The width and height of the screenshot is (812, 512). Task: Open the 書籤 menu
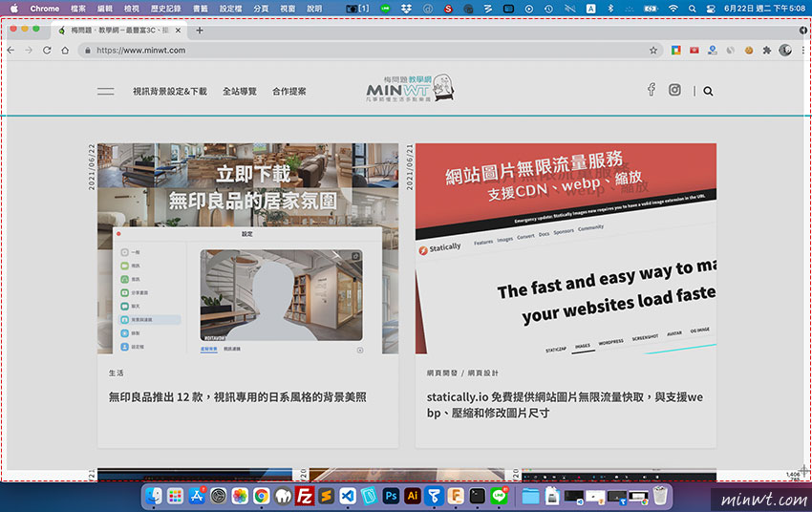coord(201,9)
